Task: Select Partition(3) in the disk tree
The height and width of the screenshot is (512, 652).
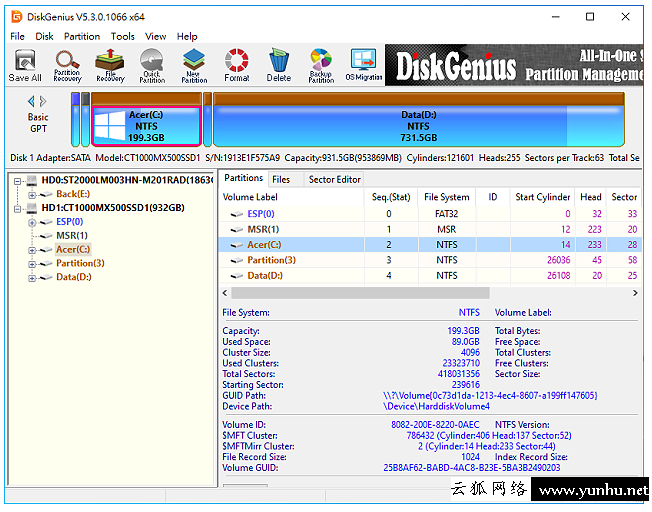Action: [80, 263]
